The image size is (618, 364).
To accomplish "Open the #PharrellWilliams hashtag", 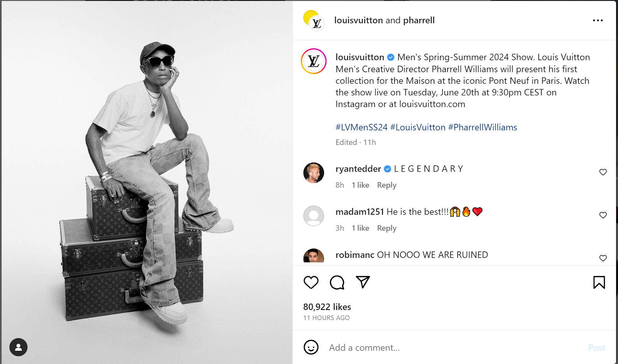I will point(482,127).
